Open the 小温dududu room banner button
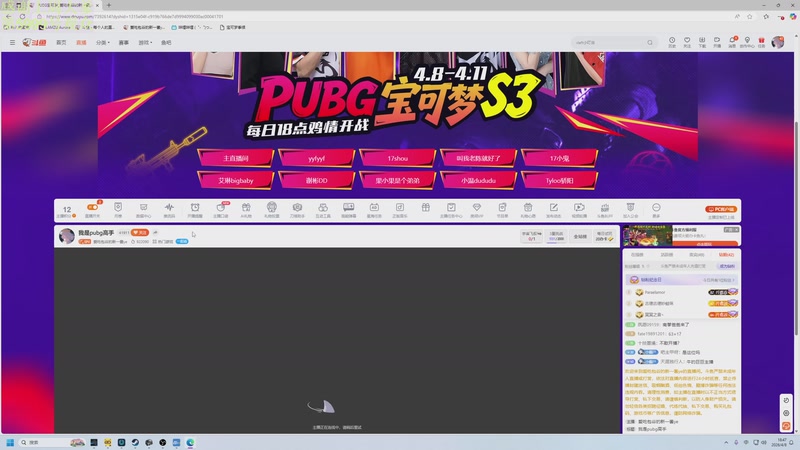 pyautogui.click(x=479, y=180)
